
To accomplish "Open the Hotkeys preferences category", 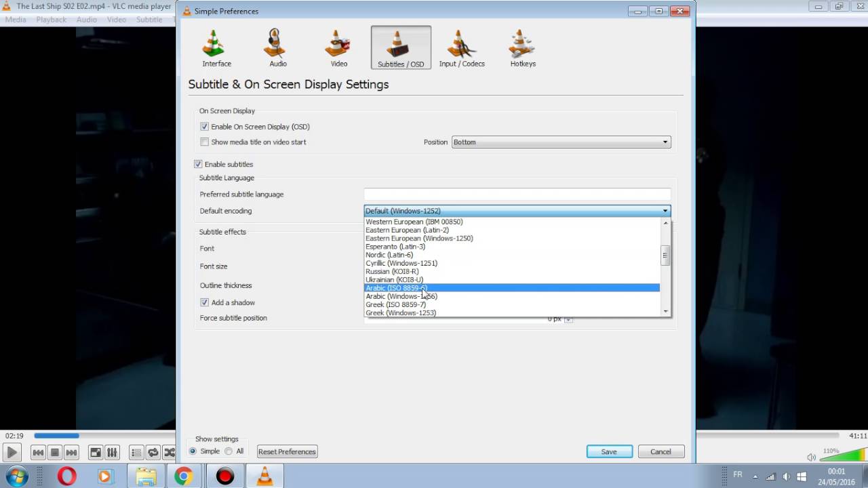I will (523, 47).
